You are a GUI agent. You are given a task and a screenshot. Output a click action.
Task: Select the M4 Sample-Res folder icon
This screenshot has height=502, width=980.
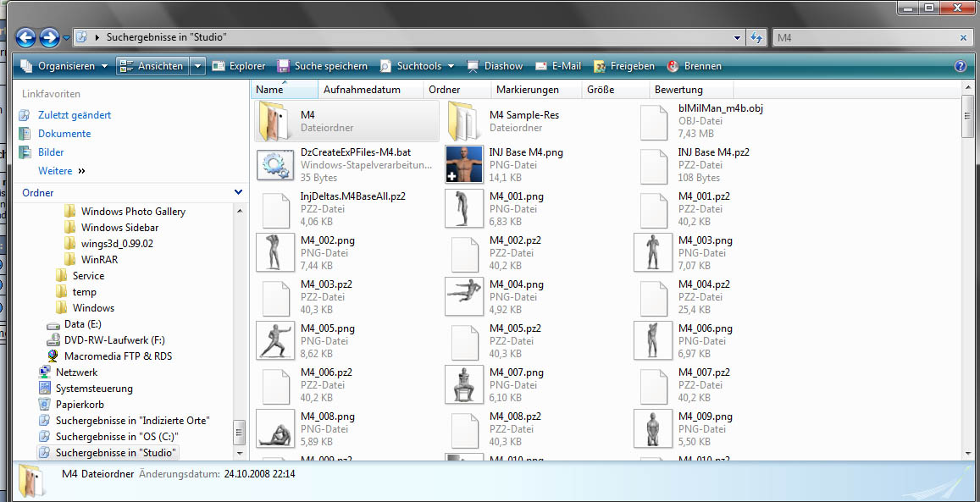click(x=463, y=121)
